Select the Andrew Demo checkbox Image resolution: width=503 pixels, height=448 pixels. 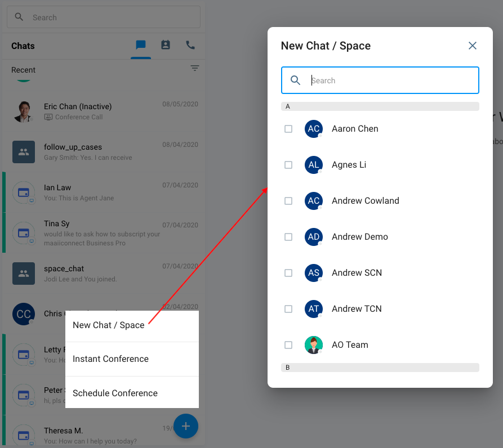pos(288,237)
